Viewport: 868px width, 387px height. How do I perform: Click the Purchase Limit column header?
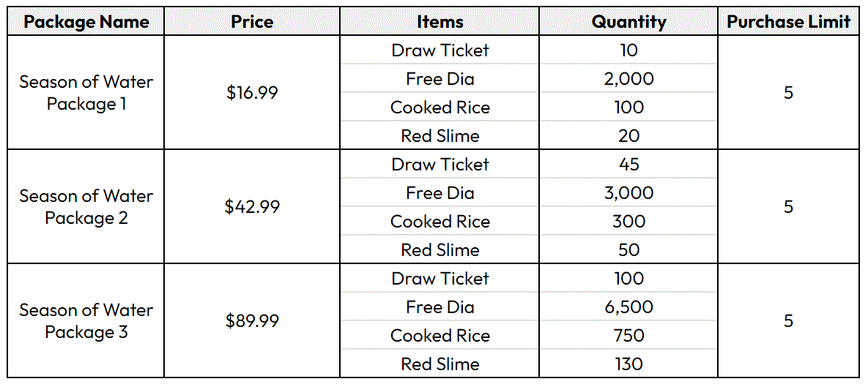pos(788,21)
